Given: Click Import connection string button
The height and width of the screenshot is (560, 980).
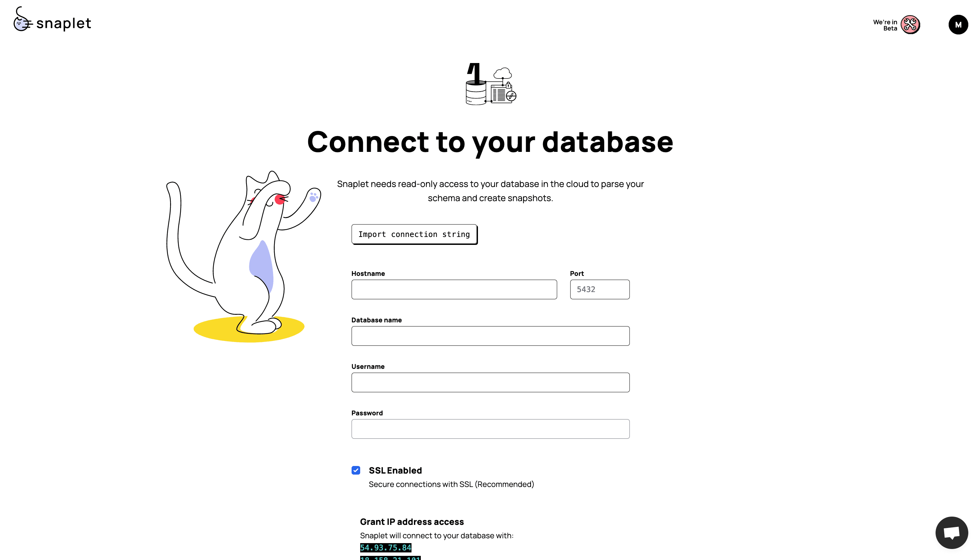Looking at the screenshot, I should pyautogui.click(x=414, y=234).
